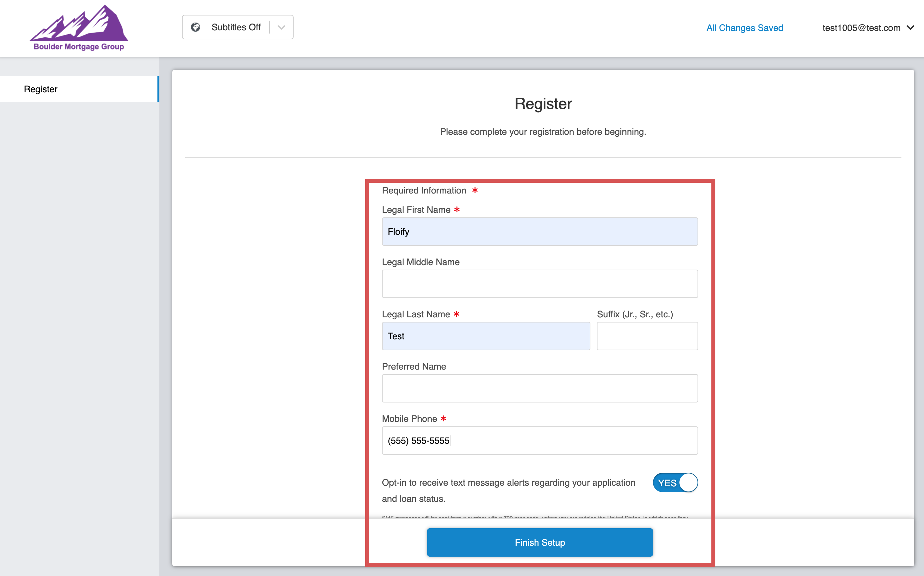Click the All Changes Saved link
The height and width of the screenshot is (576, 924).
[x=744, y=28]
